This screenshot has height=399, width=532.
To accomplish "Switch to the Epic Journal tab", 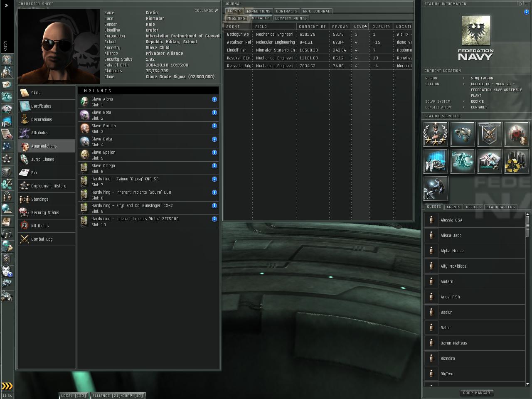I will [317, 11].
